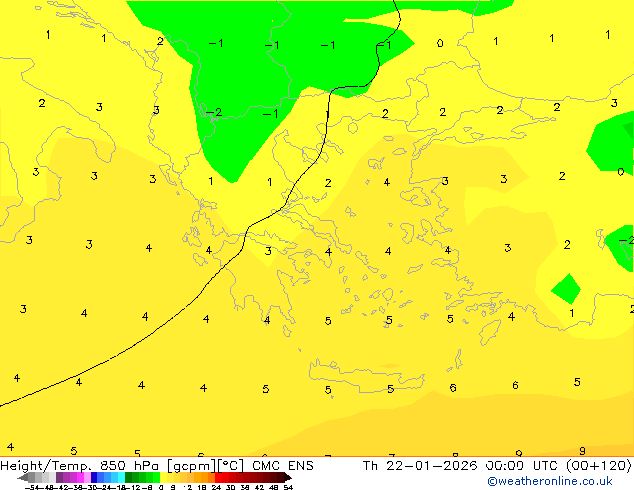634x490 pixels.
Task: Select the magenta legend swatch near -36
Action: (x=80, y=477)
